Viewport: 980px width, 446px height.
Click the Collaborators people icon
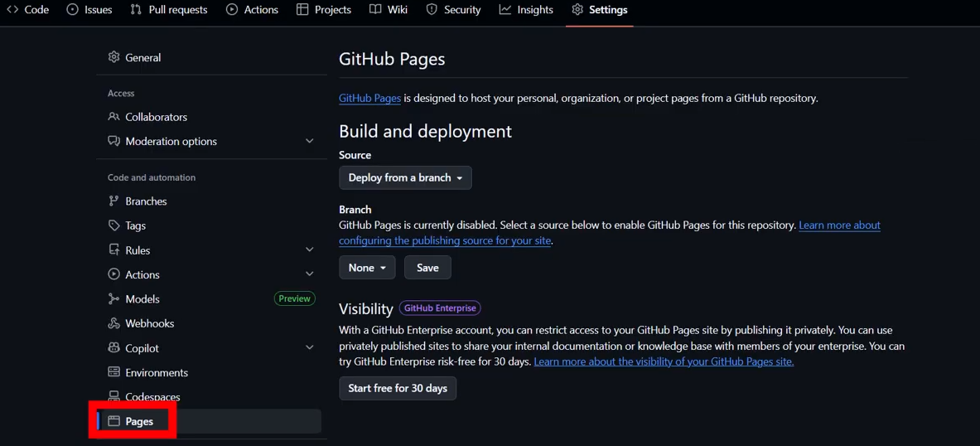coord(113,117)
